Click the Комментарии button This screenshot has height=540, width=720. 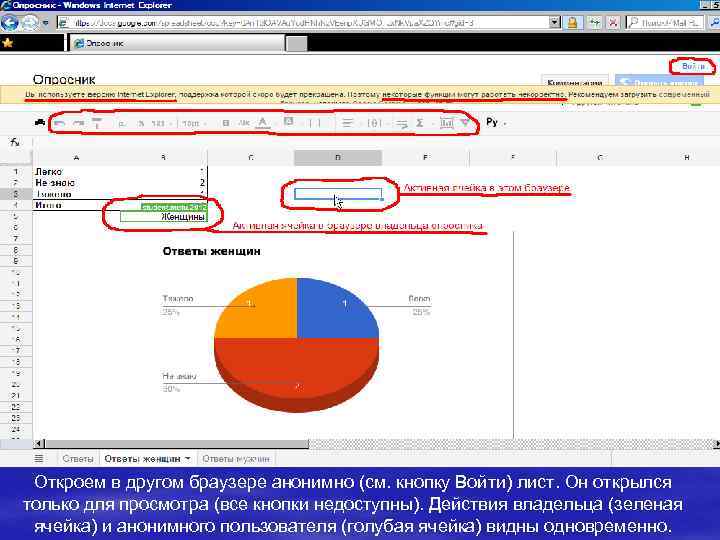click(x=574, y=82)
